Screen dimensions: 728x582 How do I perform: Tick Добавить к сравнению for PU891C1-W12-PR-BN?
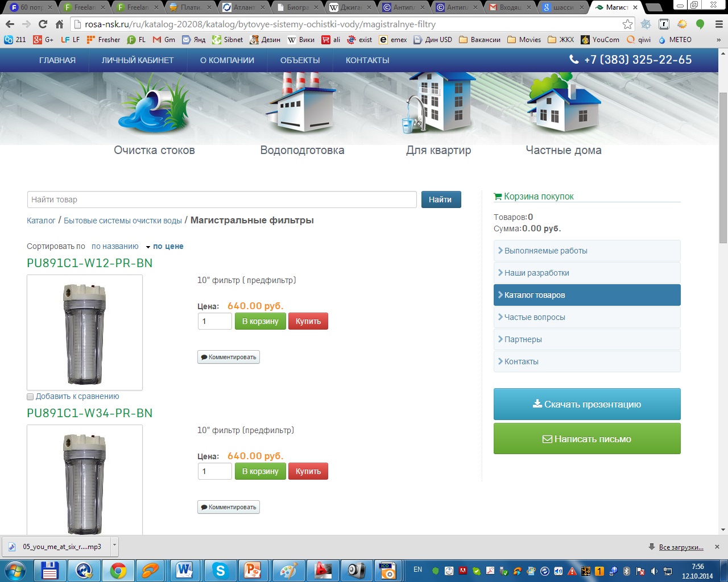(x=30, y=397)
